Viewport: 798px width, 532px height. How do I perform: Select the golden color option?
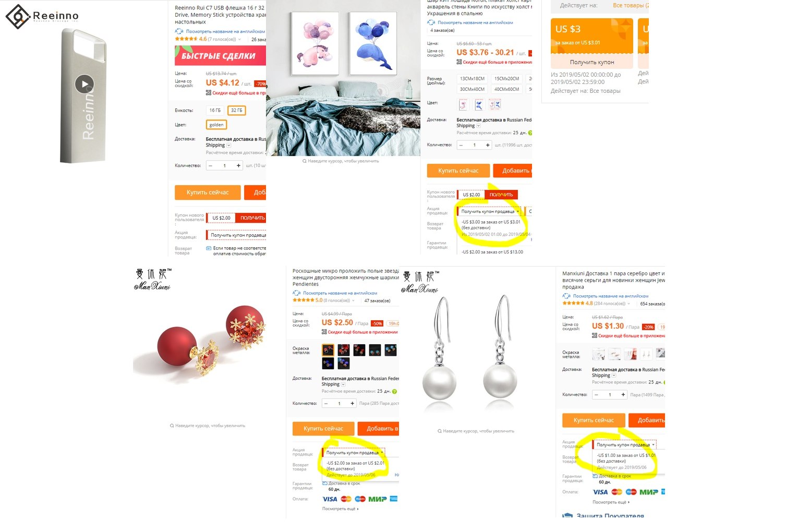pos(216,125)
